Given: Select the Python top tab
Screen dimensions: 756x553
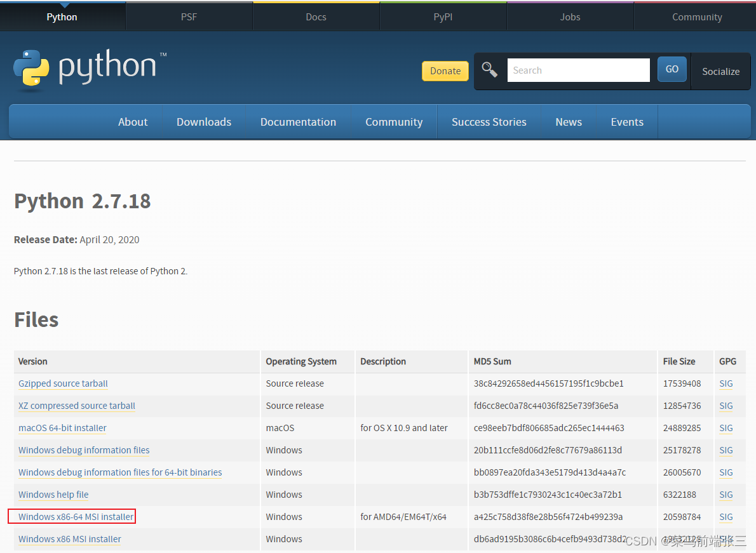Looking at the screenshot, I should (62, 17).
